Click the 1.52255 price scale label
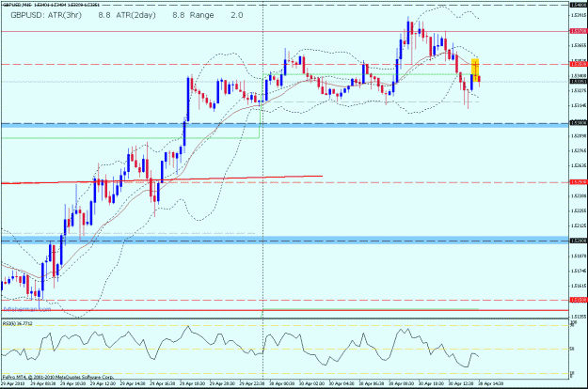The image size is (588, 389). point(579,210)
